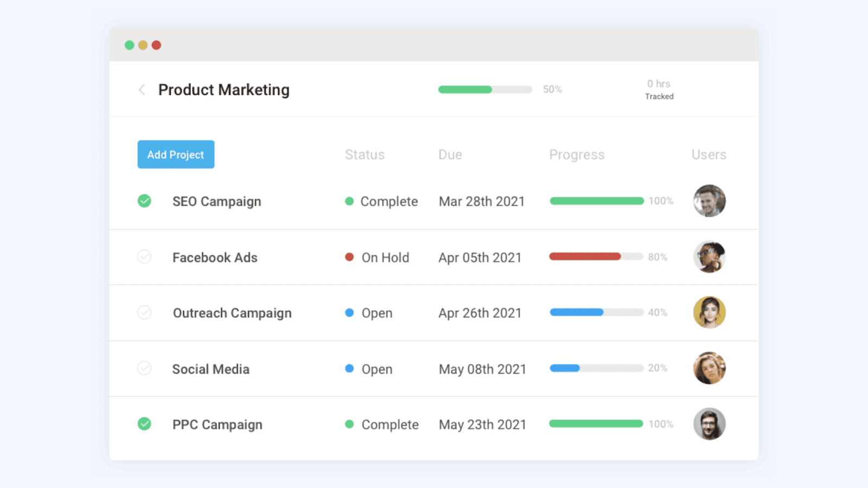Screen dimensions: 868x488
Task: Click the May 23th 2021 due date
Action: (x=483, y=425)
